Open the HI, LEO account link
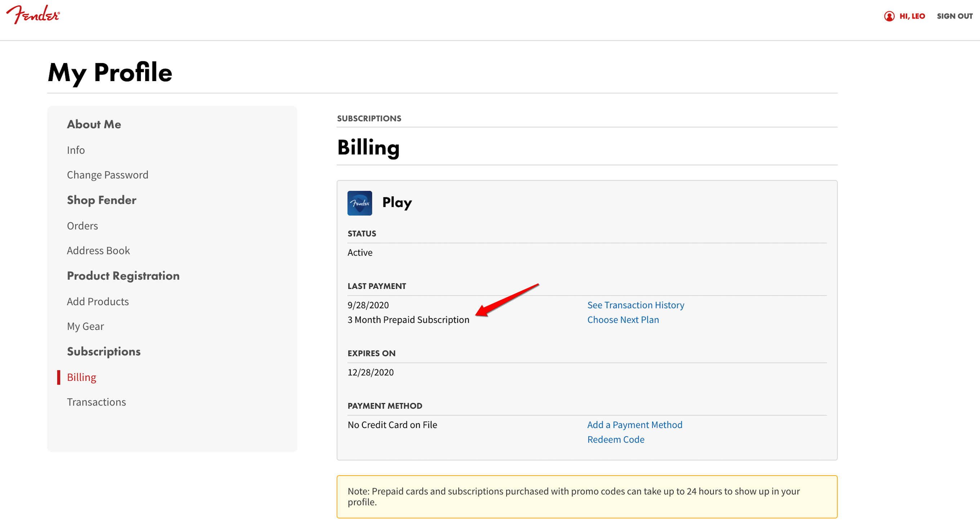This screenshot has width=980, height=530. pos(912,16)
